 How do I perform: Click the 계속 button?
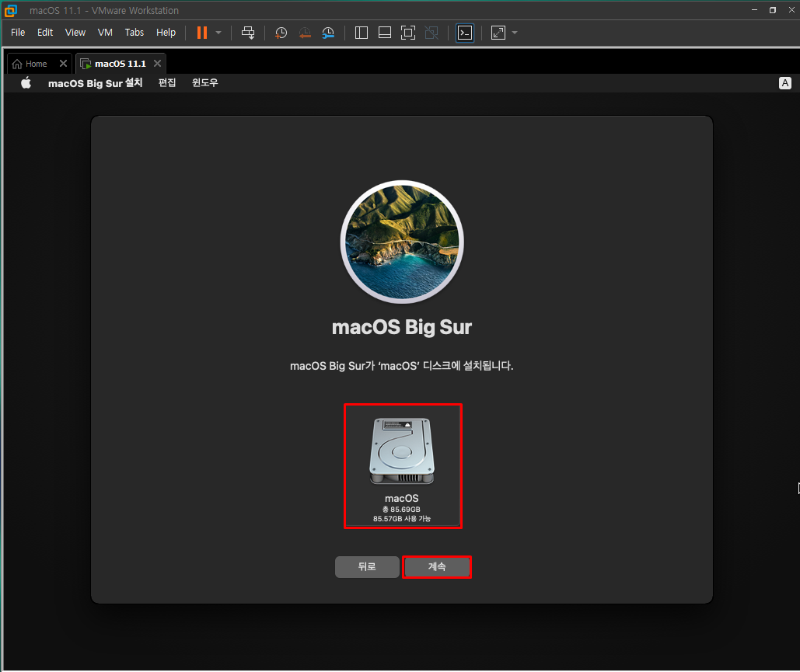coord(437,566)
